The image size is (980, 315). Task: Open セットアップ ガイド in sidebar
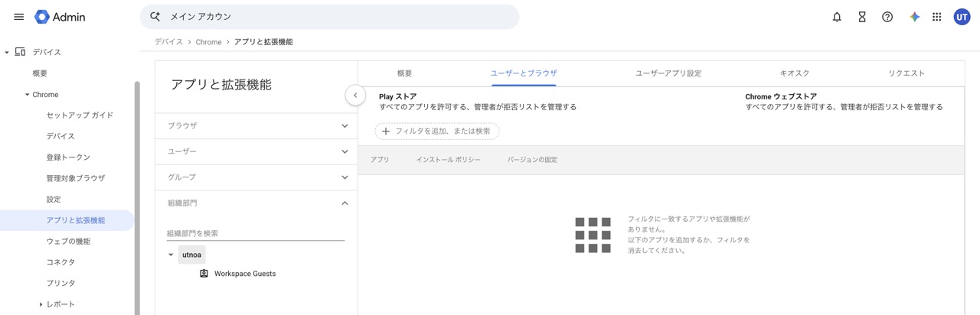[x=80, y=115]
